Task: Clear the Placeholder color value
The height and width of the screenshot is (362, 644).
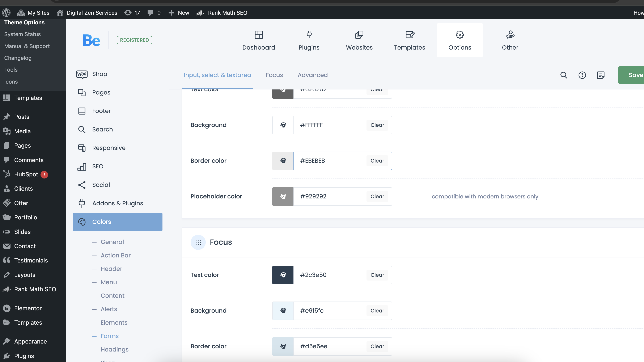Action: 377,197
